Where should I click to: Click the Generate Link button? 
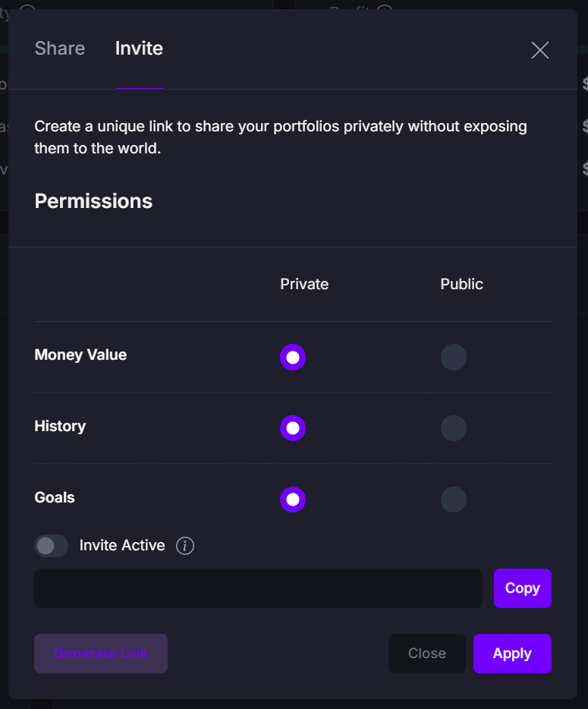click(101, 654)
